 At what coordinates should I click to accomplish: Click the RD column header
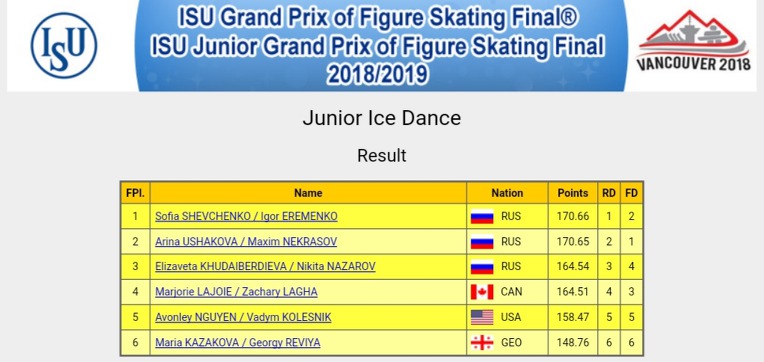[609, 193]
